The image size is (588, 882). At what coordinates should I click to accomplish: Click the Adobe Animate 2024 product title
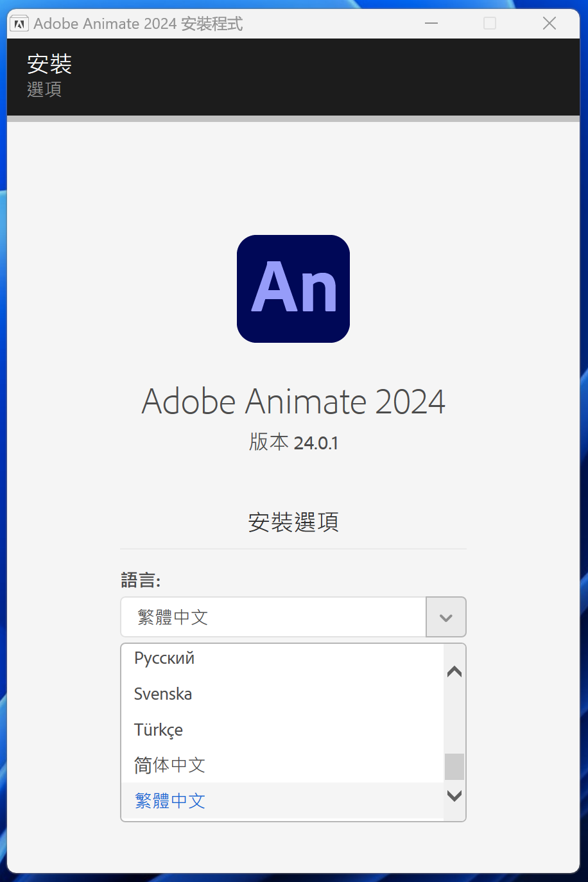pyautogui.click(x=293, y=402)
